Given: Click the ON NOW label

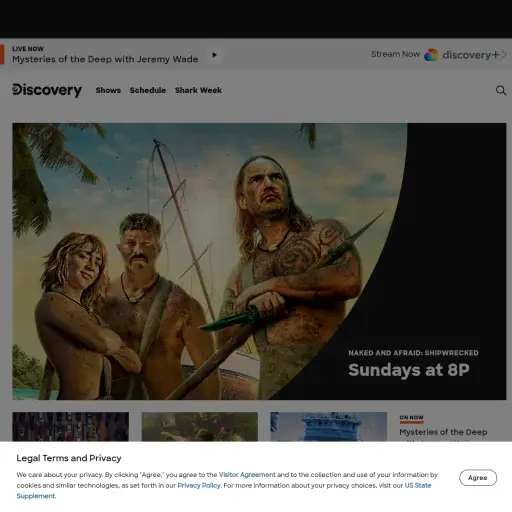Looking at the screenshot, I should (411, 417).
